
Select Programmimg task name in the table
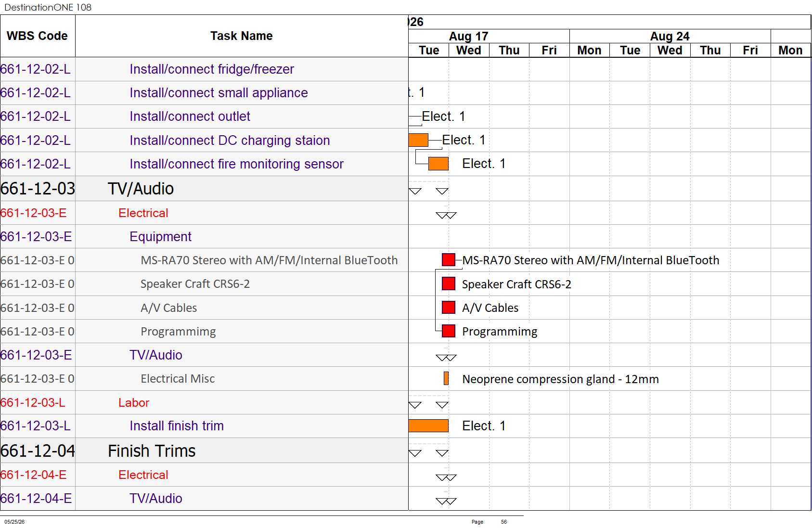click(178, 332)
